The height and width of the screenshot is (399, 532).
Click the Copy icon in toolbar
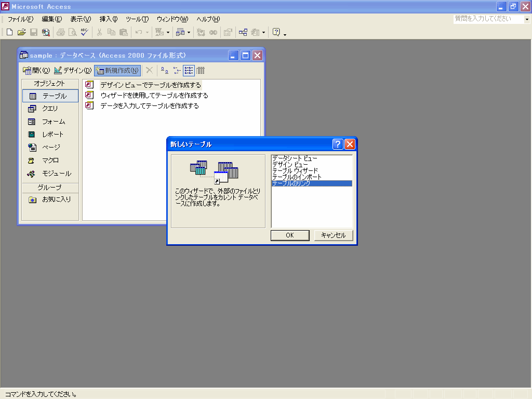pos(111,32)
